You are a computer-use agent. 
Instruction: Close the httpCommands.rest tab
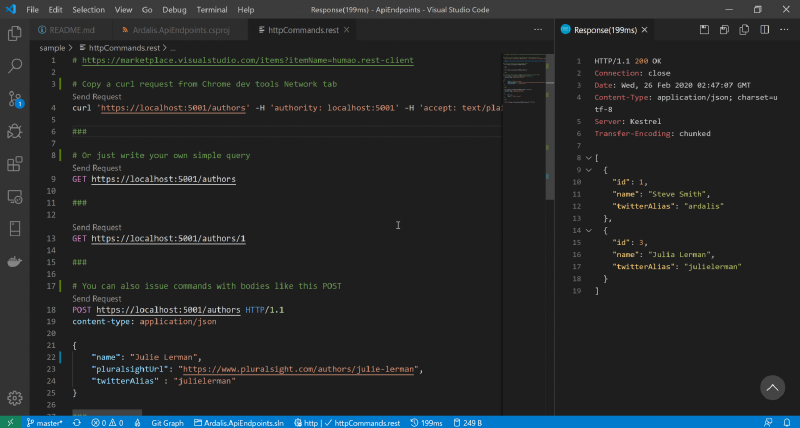click(346, 30)
